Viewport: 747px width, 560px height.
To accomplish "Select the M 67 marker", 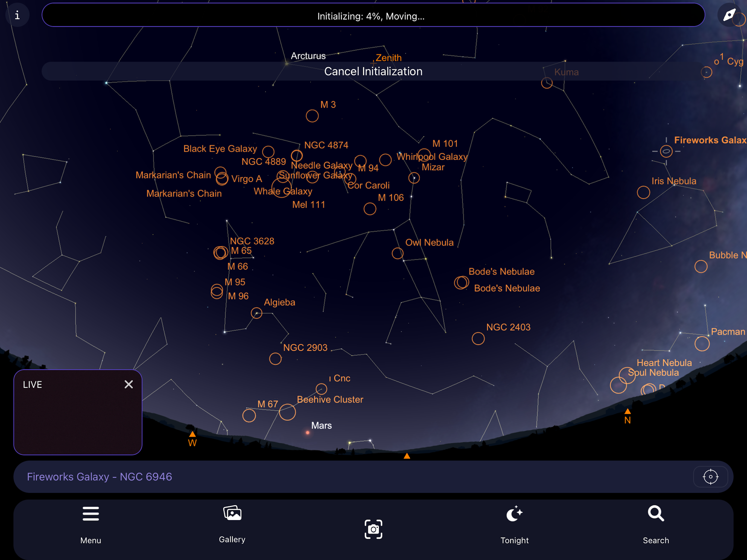I will point(249,415).
